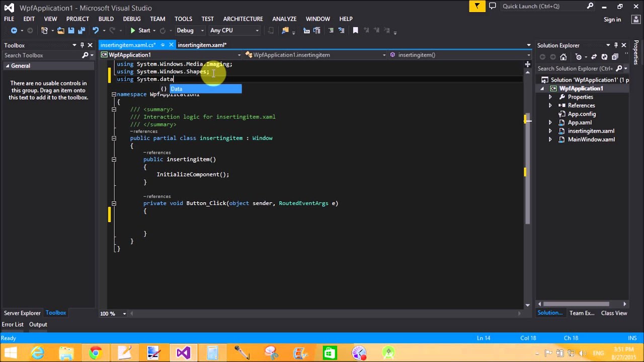Close the insertingitem.xaml.cs tab

coord(171,45)
